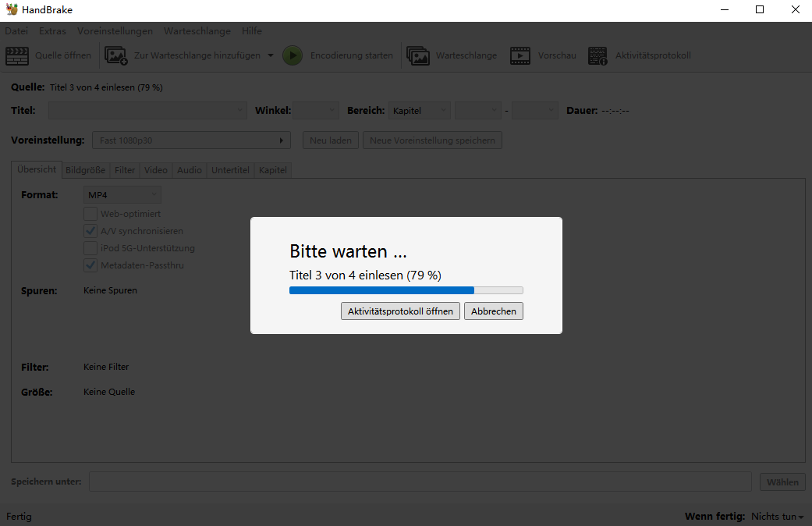Image resolution: width=812 pixels, height=526 pixels.
Task: Open the Vorschau window icon
Action: (x=519, y=55)
